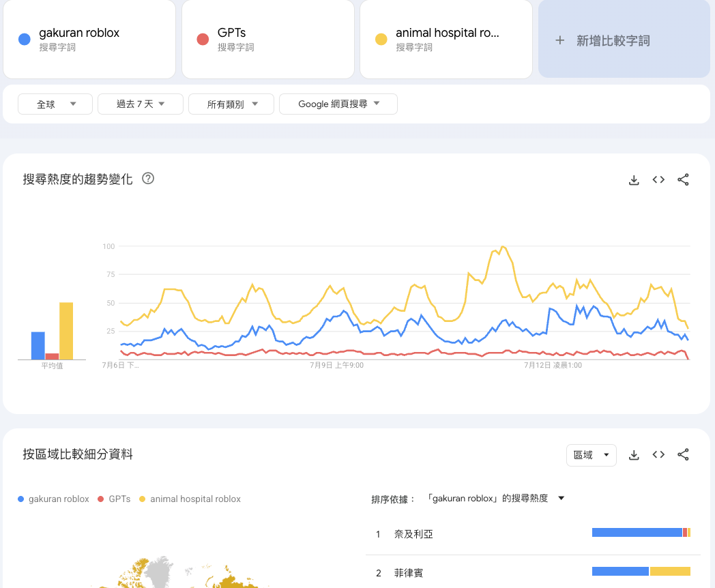Share the region comparison section
This screenshot has width=715, height=588.
[x=683, y=454]
